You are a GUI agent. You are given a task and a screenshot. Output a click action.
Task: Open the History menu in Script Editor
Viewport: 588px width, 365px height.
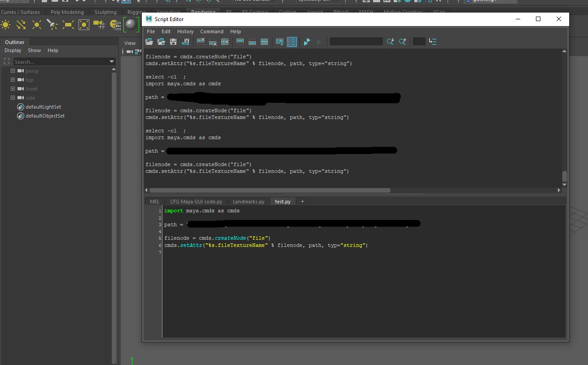tap(185, 31)
